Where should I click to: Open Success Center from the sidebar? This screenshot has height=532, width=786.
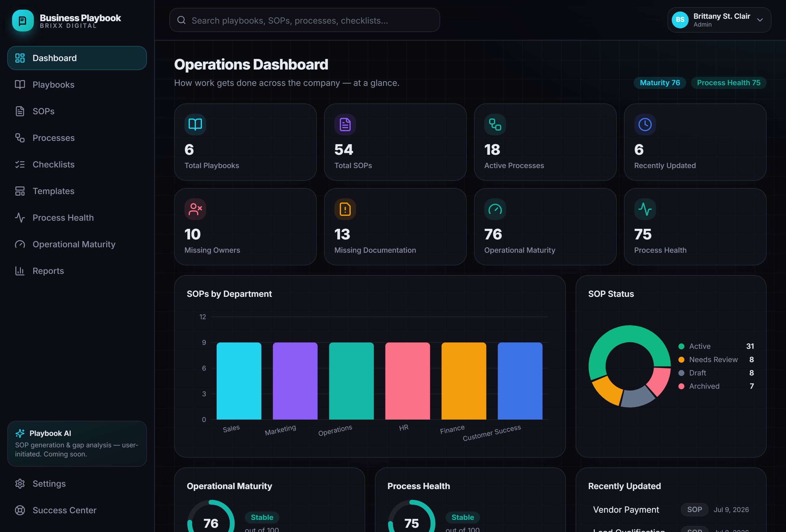(x=77, y=510)
